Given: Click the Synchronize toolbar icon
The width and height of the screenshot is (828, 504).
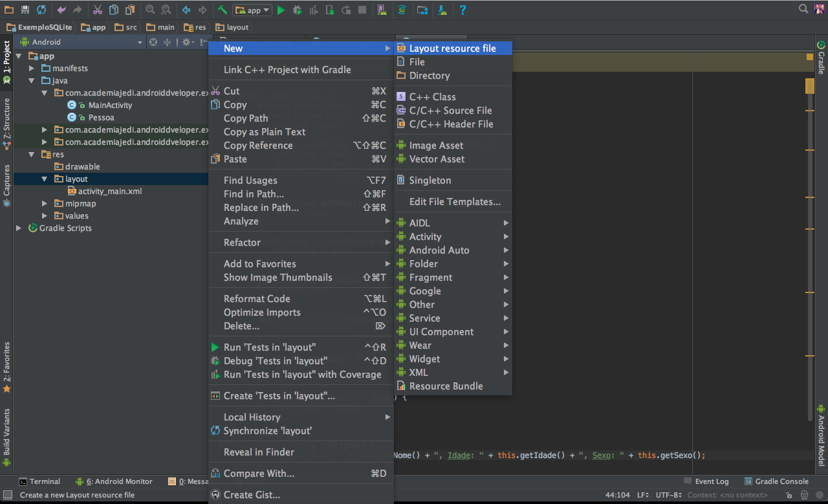Looking at the screenshot, I should tap(41, 10).
